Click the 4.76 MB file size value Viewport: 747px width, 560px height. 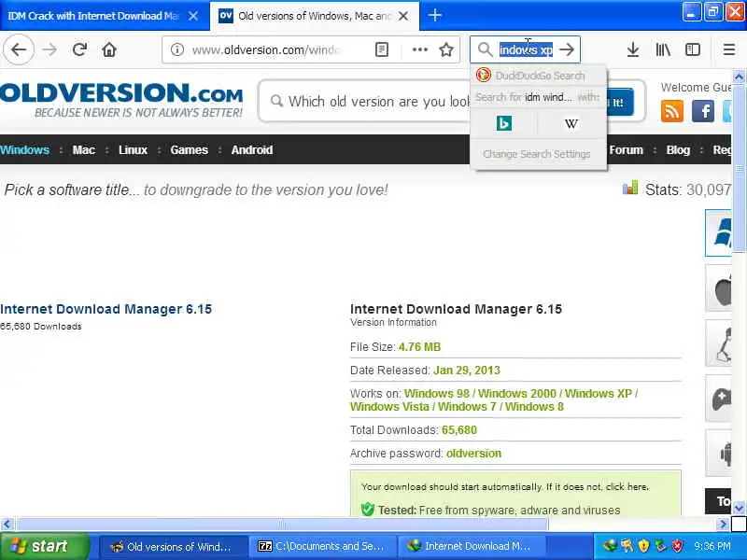[419, 347]
